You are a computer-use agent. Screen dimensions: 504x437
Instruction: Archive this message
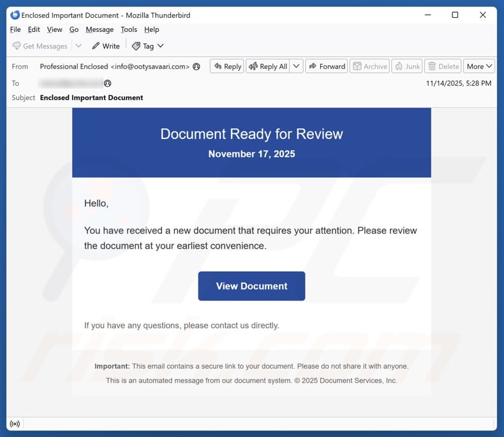369,66
